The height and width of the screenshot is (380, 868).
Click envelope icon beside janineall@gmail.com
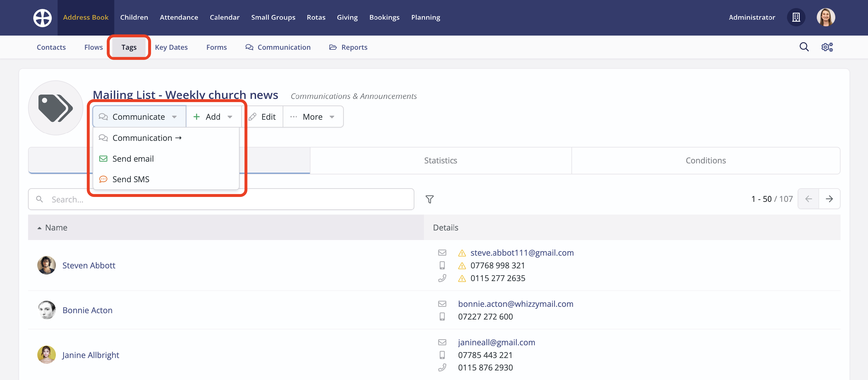point(442,342)
